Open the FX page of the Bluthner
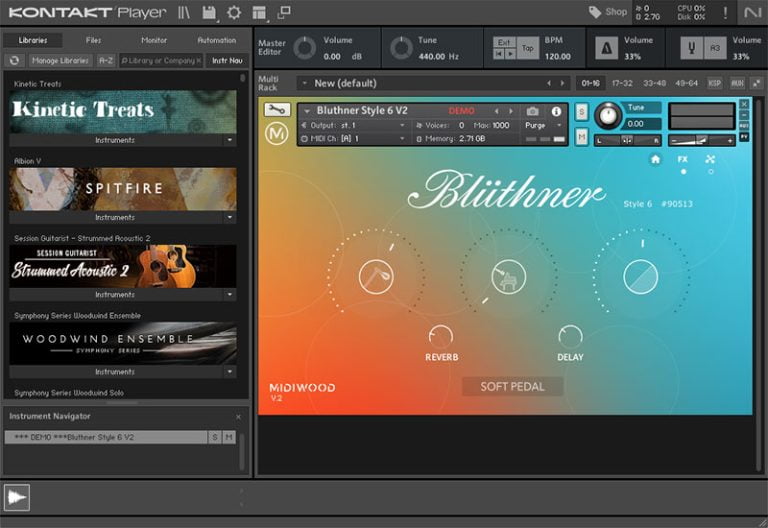The width and height of the screenshot is (768, 528). 683,159
